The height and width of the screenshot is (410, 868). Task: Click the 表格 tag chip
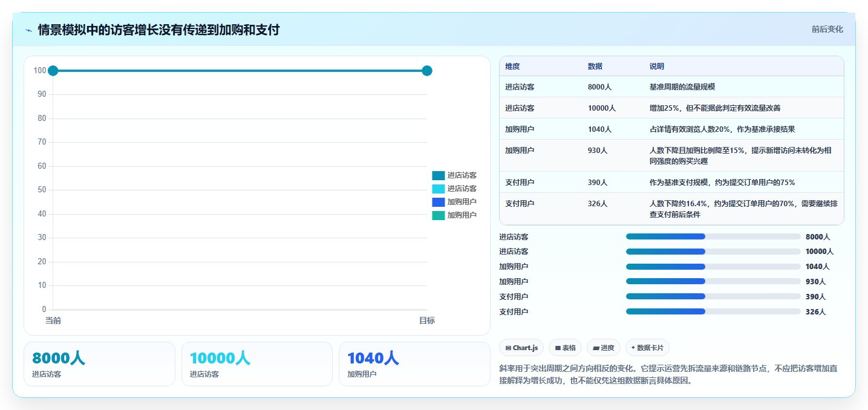point(565,348)
